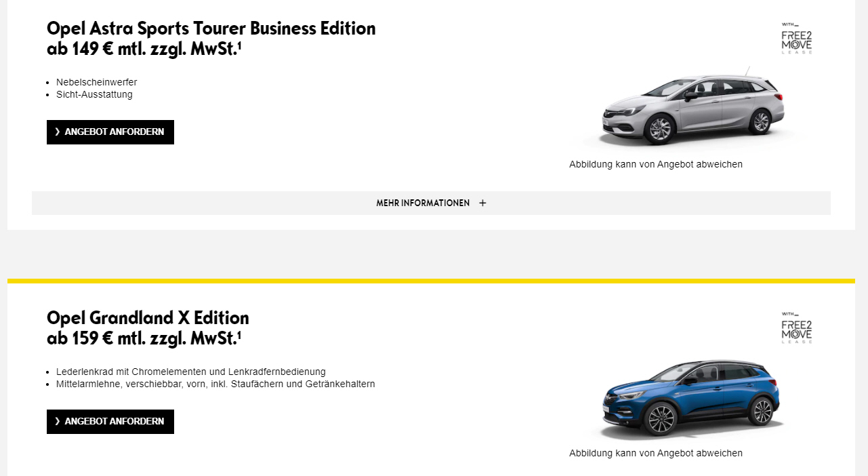The image size is (868, 476).
Task: Click the ab 149 € mtl. price text
Action: click(x=144, y=49)
